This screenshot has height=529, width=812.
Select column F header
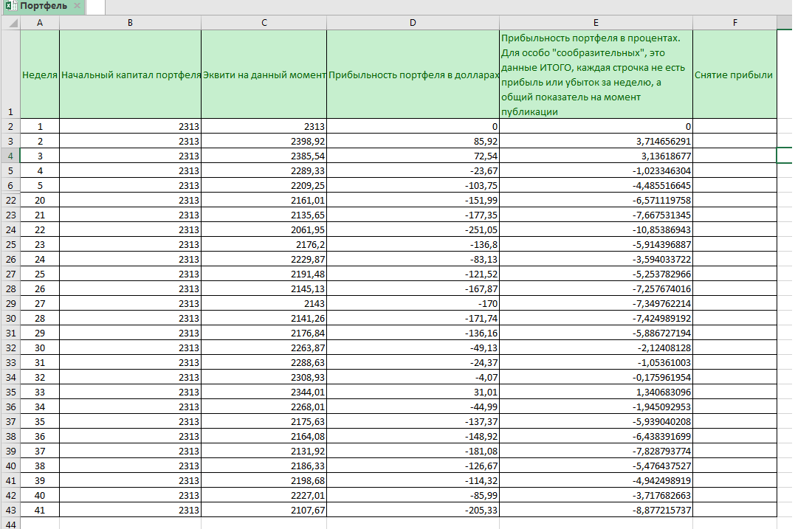(x=734, y=23)
